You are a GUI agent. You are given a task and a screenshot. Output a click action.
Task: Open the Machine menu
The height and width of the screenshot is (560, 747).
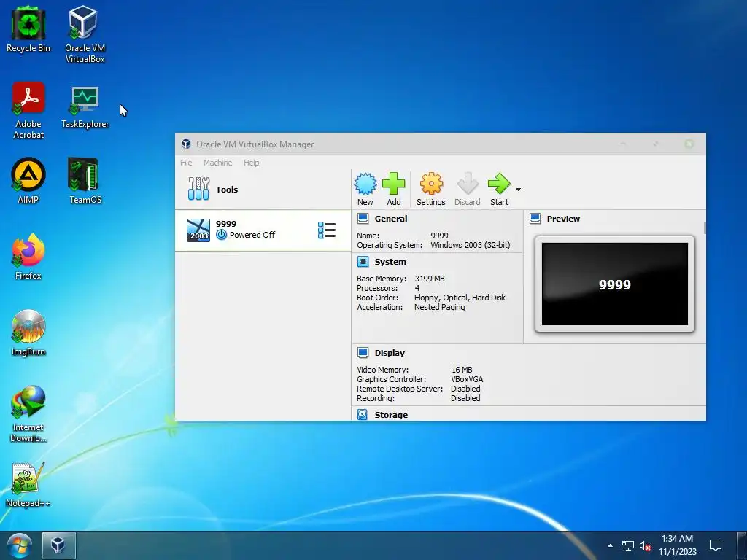(217, 163)
